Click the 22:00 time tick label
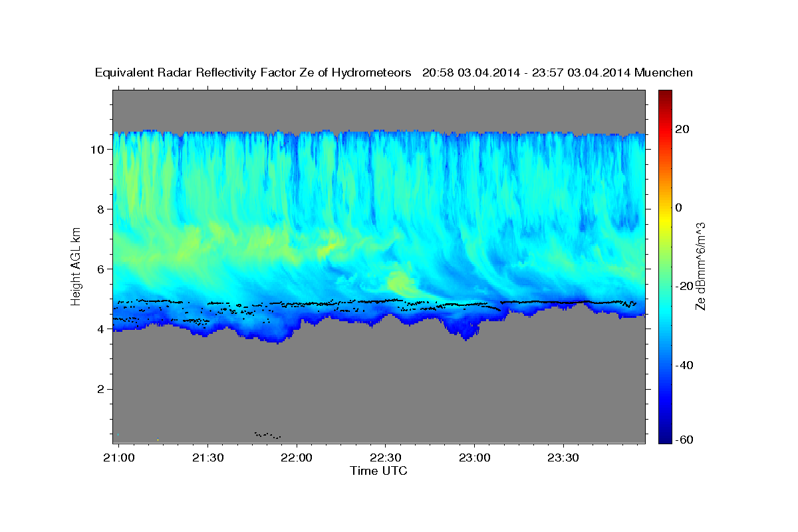Screen dimensions: 798x532 pos(296,458)
